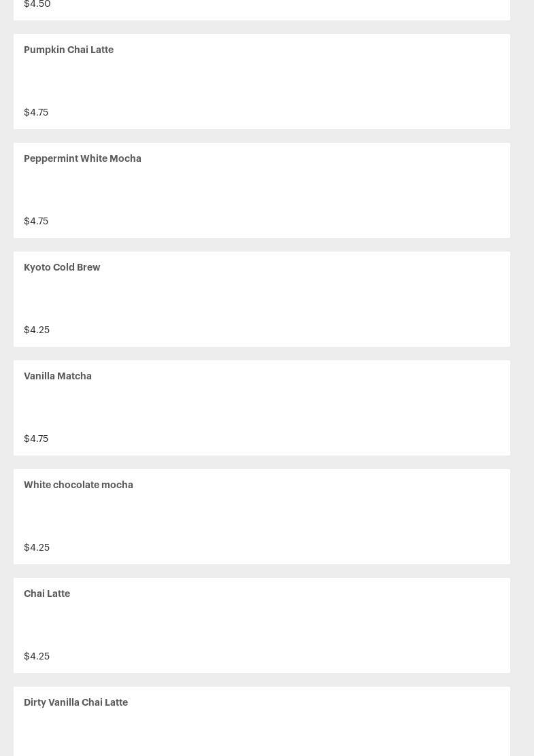Click the Chai Latte $4.25 price
Viewport: 534px width, 756px height.
click(x=37, y=656)
